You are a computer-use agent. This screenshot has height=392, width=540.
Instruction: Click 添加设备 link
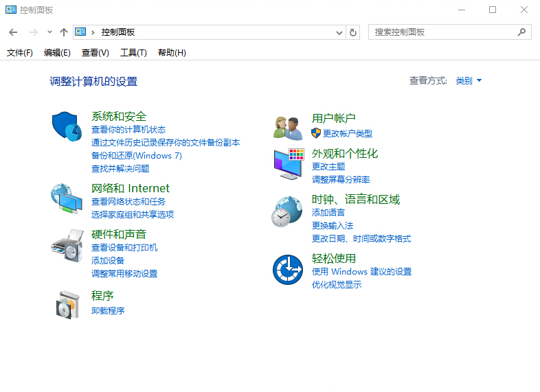point(108,260)
